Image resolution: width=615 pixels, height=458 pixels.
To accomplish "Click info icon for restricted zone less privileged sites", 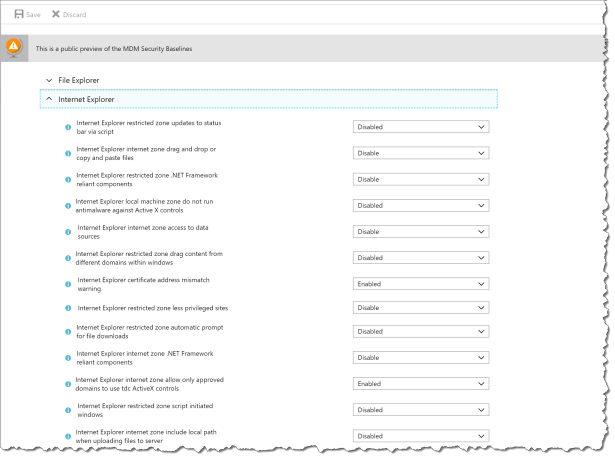I will point(68,308).
